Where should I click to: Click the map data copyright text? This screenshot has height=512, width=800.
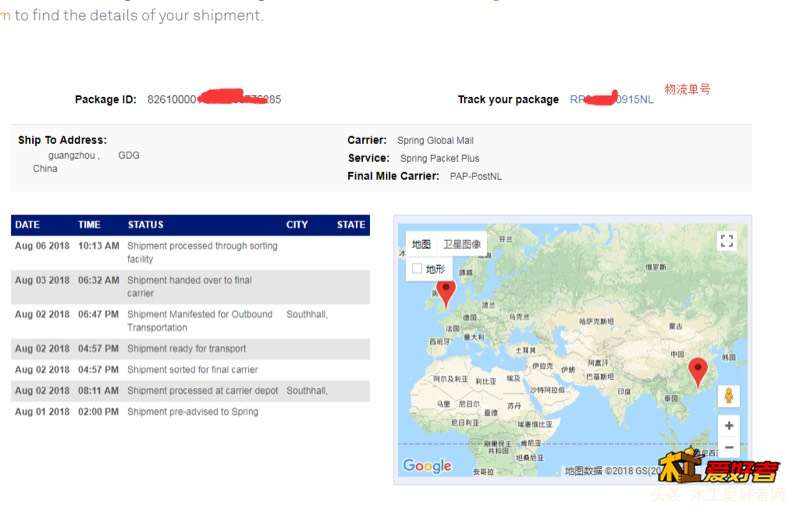pos(611,471)
